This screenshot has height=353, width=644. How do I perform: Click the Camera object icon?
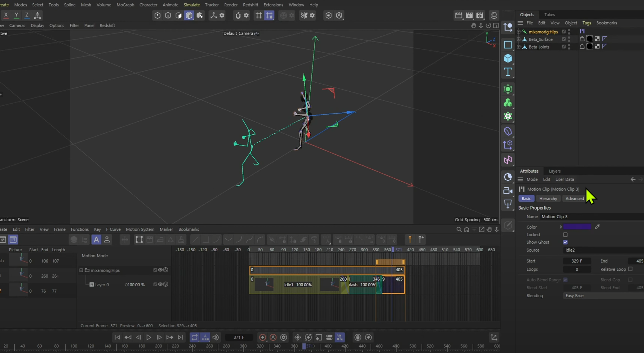click(508, 191)
